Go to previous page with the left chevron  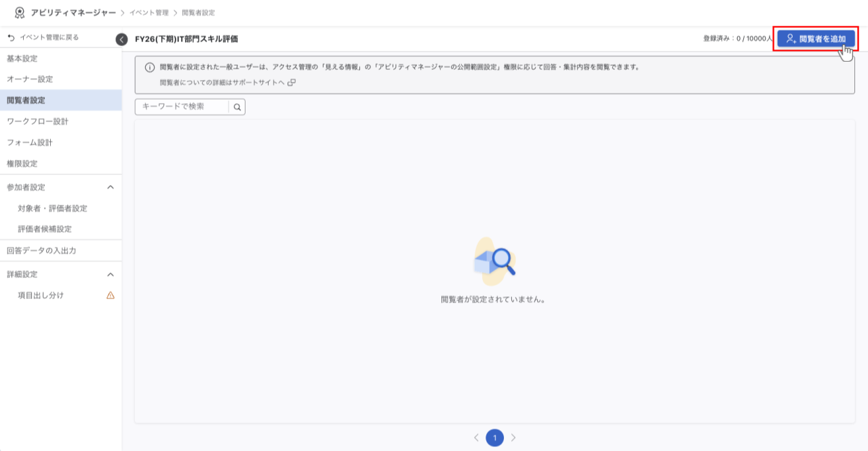pos(476,437)
